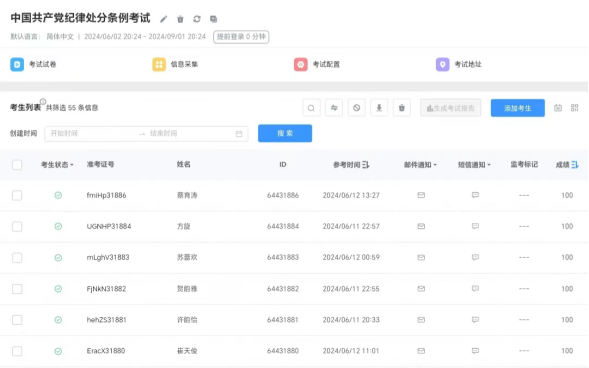Expand the 考生状态 filter dropdown

pyautogui.click(x=57, y=165)
